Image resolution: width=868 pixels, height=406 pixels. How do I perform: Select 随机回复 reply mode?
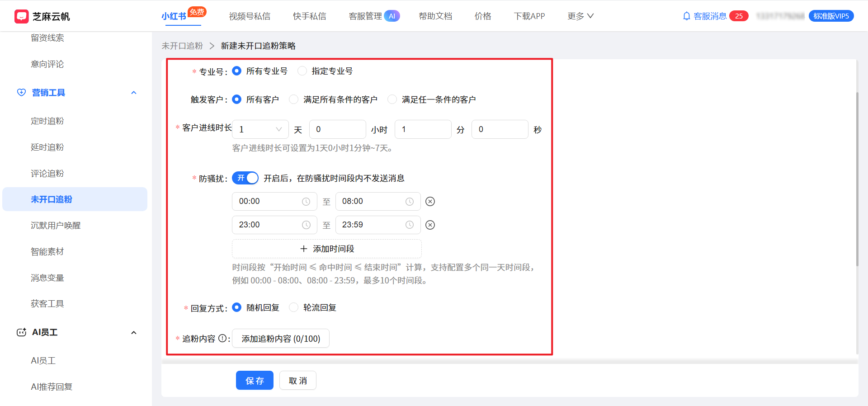coord(236,307)
